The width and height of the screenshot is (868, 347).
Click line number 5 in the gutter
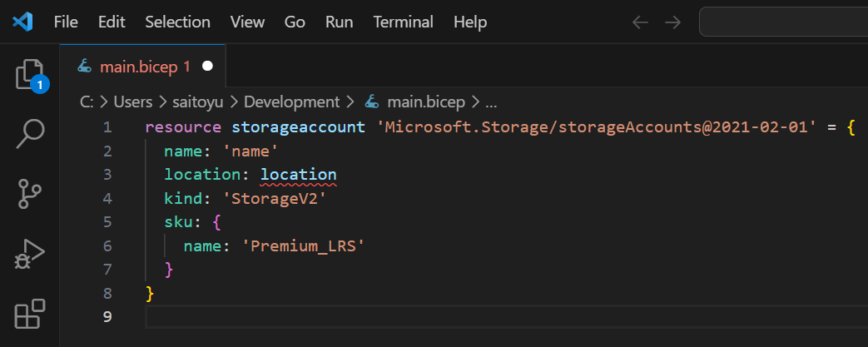point(107,222)
